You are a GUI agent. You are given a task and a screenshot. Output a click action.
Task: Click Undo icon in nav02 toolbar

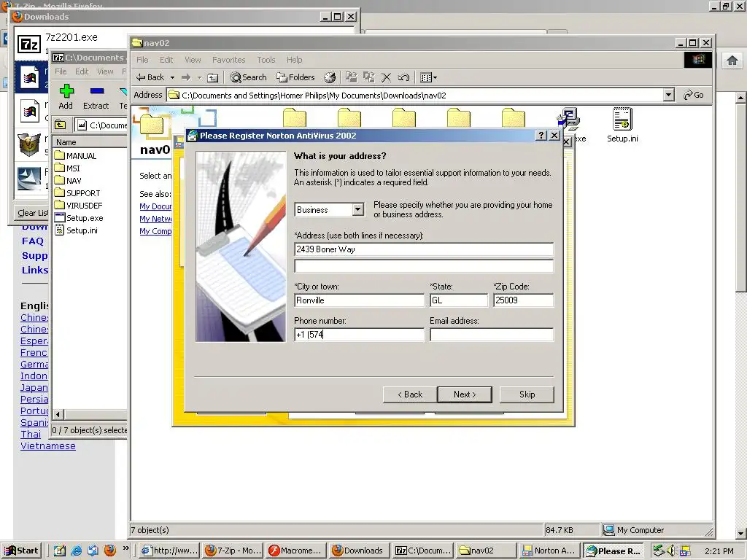tap(403, 77)
